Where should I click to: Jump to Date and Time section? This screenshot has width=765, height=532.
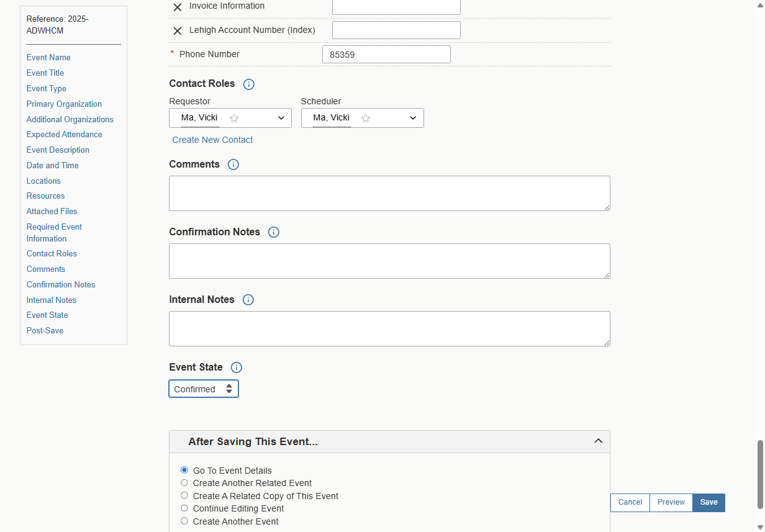click(53, 165)
